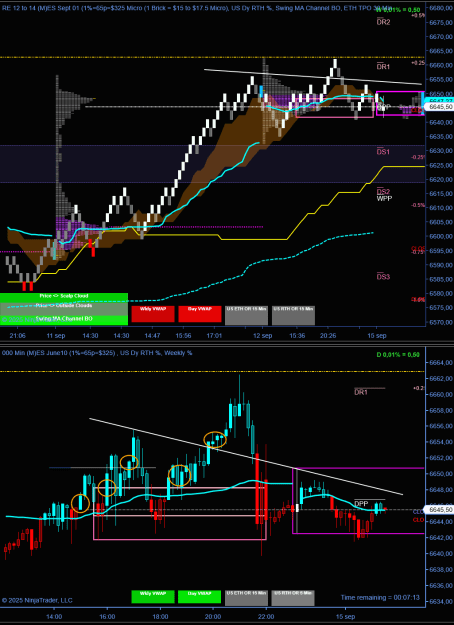Select the DR1 pivot label in upper chart
Viewport: 454px width, 625px height.
383,67
